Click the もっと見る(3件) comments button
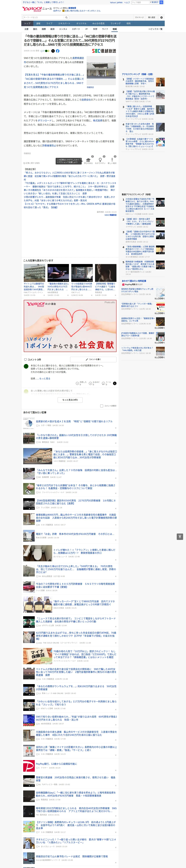 (x=70, y=400)
